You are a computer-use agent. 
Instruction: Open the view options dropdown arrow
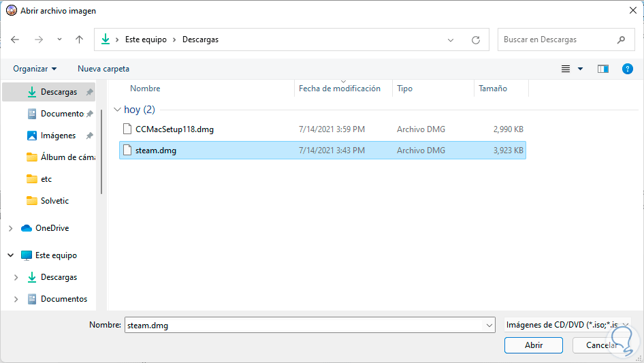[x=580, y=69]
